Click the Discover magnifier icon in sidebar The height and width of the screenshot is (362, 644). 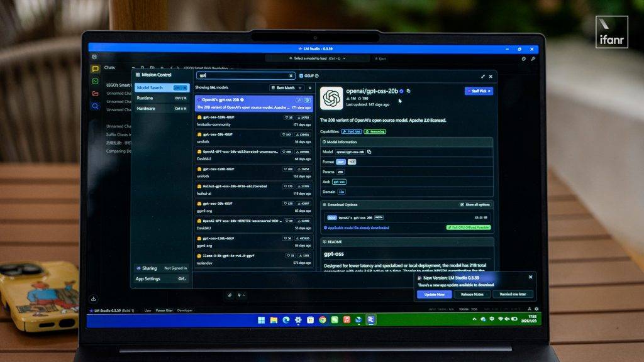point(95,106)
